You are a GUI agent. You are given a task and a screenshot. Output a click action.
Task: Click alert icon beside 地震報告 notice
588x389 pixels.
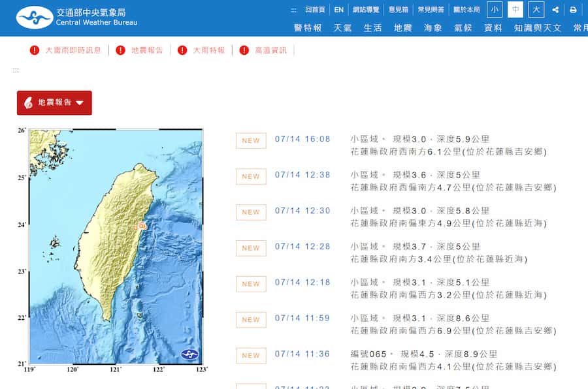(x=120, y=50)
